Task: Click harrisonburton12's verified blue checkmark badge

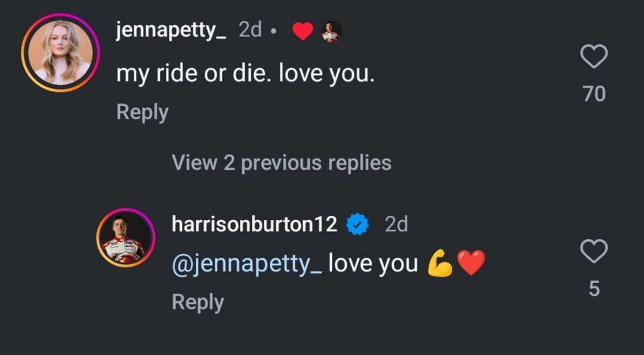Action: (356, 223)
